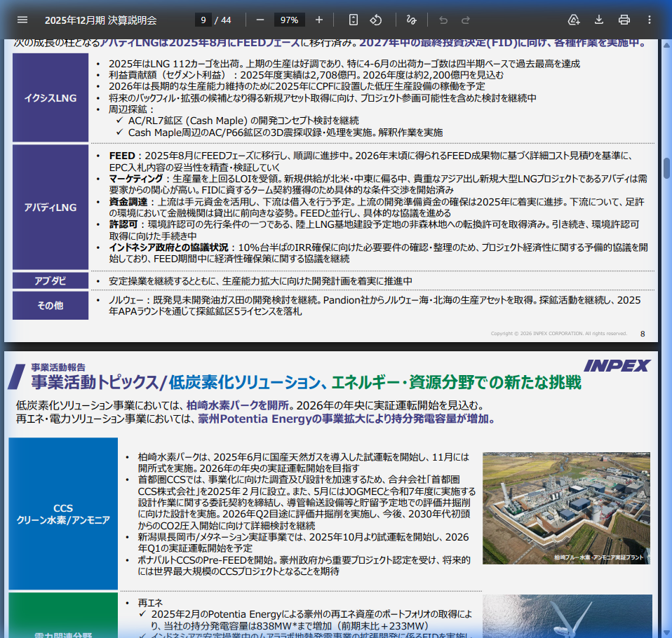This screenshot has width=672, height=638.
Task: Click the その他 section label
Action: click(51, 305)
